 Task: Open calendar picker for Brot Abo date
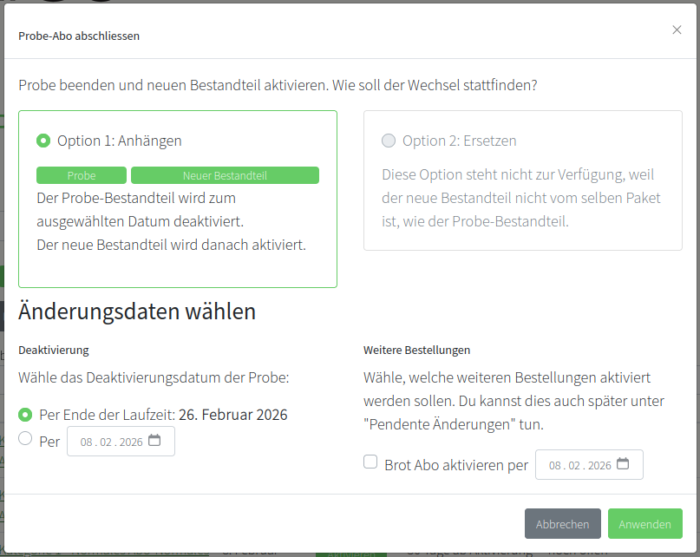(623, 464)
